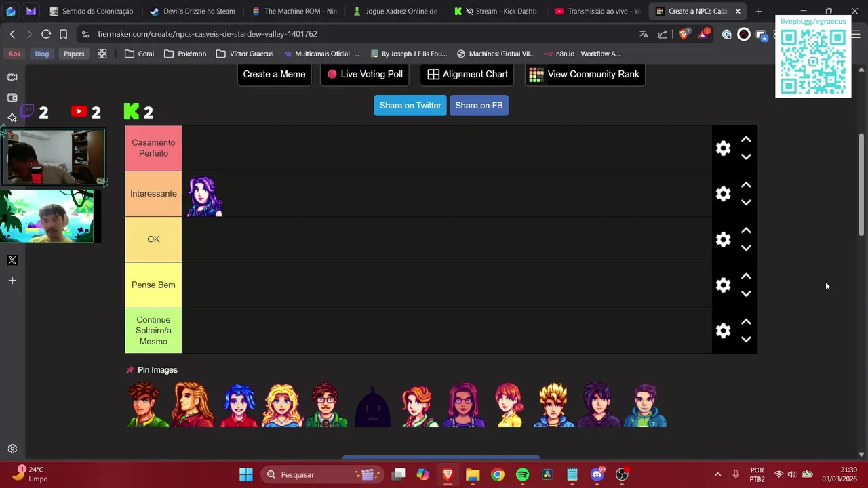868x488 pixels.
Task: Open a new browser tab
Action: tap(759, 11)
